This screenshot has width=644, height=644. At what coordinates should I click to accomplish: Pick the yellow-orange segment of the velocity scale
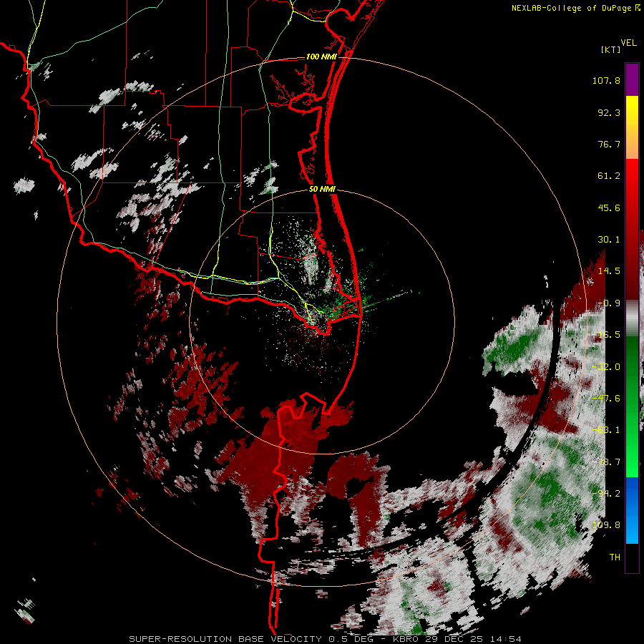[x=632, y=127]
